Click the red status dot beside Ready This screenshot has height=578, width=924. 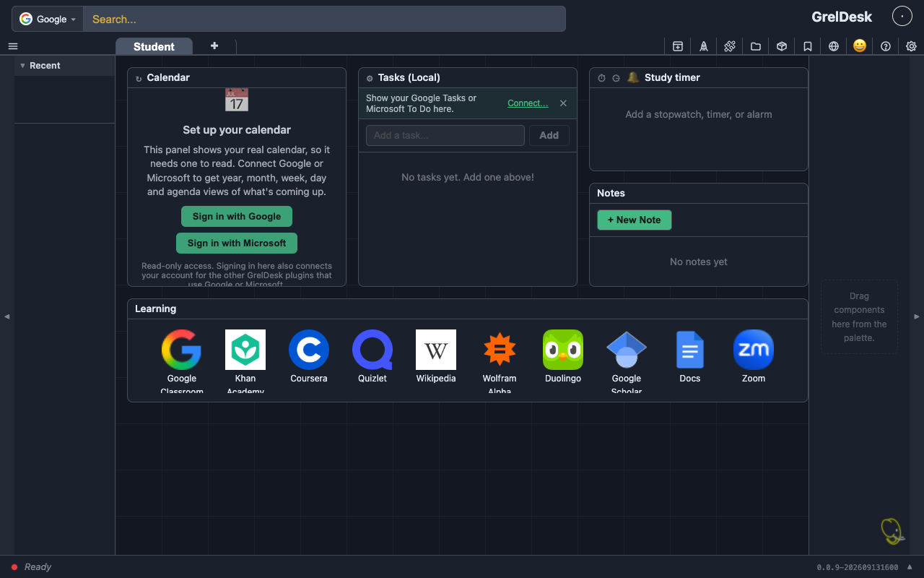14,567
